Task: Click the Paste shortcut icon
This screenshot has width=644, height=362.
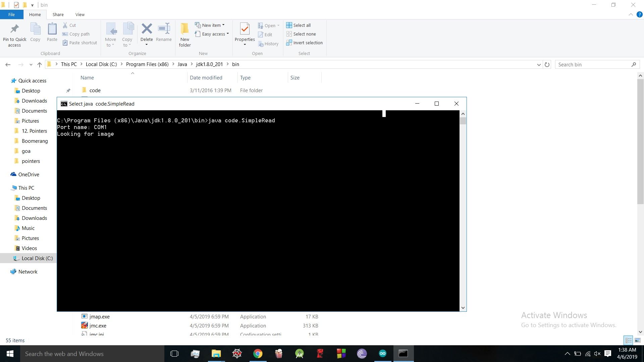Action: (79, 43)
